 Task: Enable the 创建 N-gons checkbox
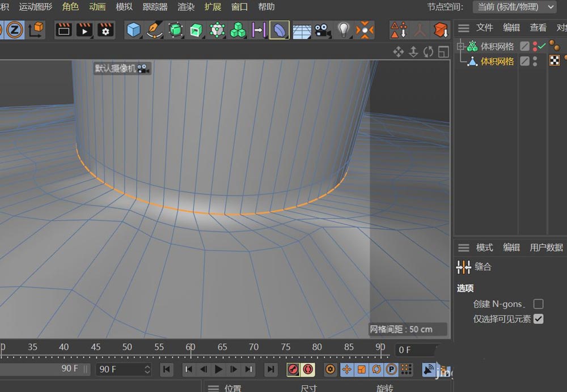pyautogui.click(x=538, y=304)
